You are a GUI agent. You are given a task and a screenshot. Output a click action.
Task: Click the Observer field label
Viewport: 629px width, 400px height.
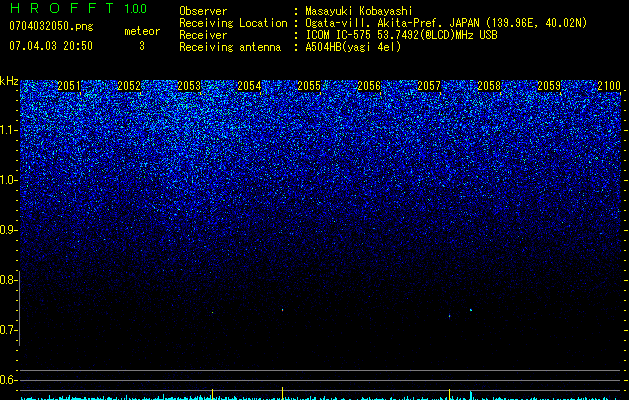click(203, 11)
